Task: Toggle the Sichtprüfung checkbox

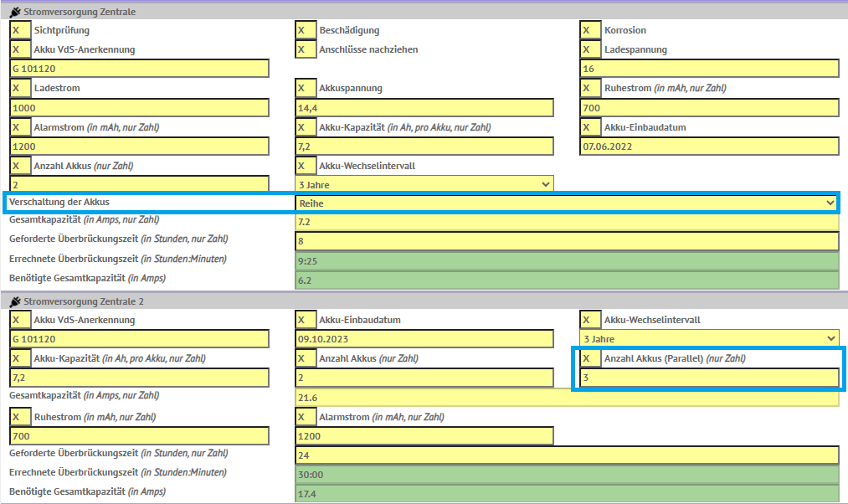Action: [21, 30]
